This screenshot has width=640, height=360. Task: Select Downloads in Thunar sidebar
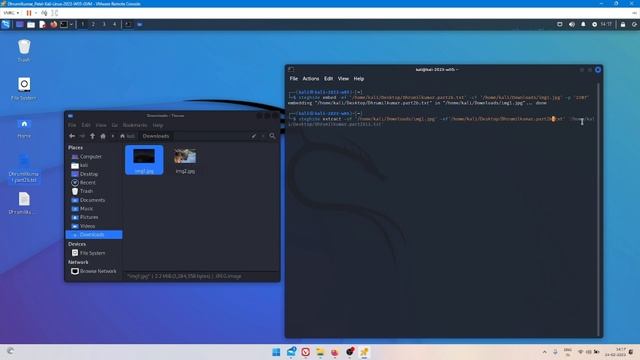[x=94, y=235]
